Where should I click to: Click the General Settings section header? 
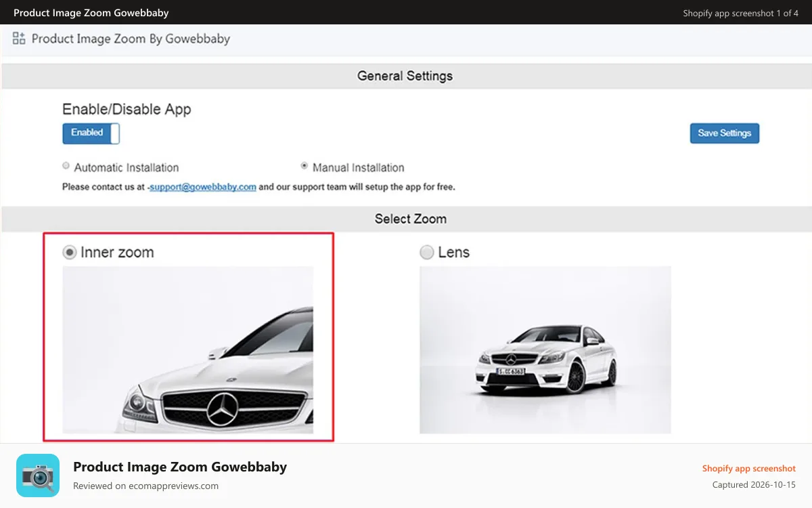pyautogui.click(x=406, y=76)
